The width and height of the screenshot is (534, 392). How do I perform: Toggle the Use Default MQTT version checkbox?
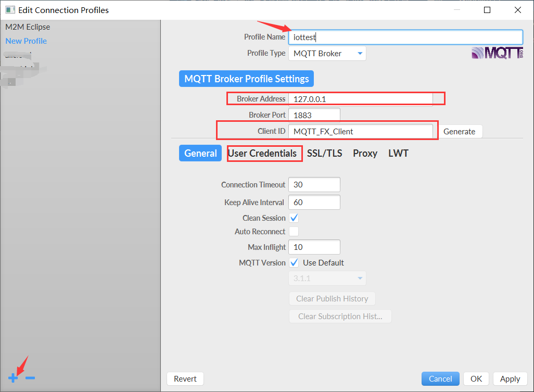tap(294, 263)
